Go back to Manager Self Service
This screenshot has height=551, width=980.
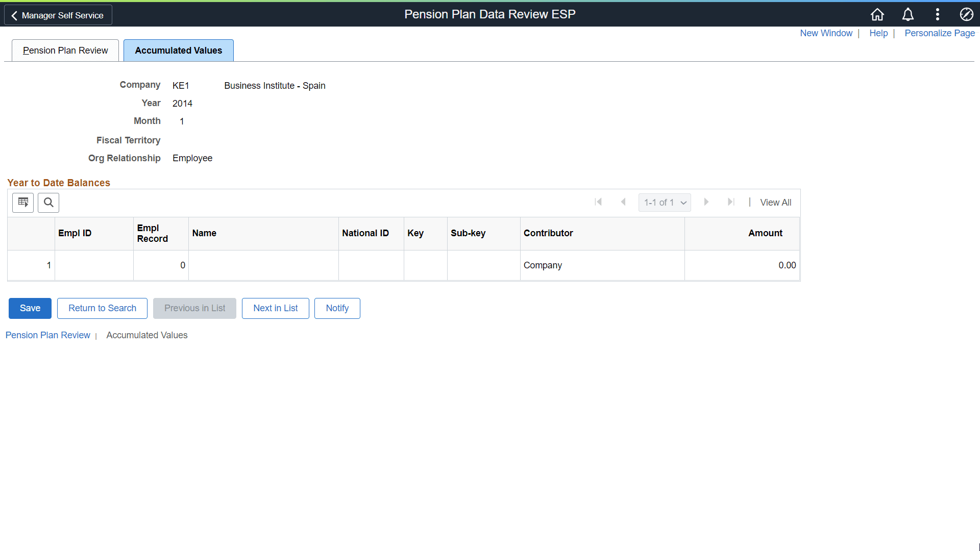coord(58,15)
